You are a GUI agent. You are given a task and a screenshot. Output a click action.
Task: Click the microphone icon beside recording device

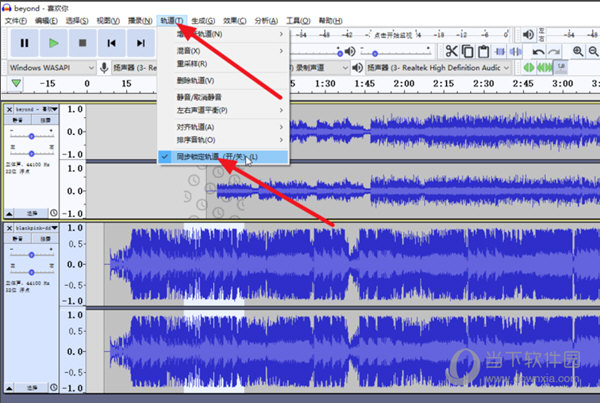point(104,68)
